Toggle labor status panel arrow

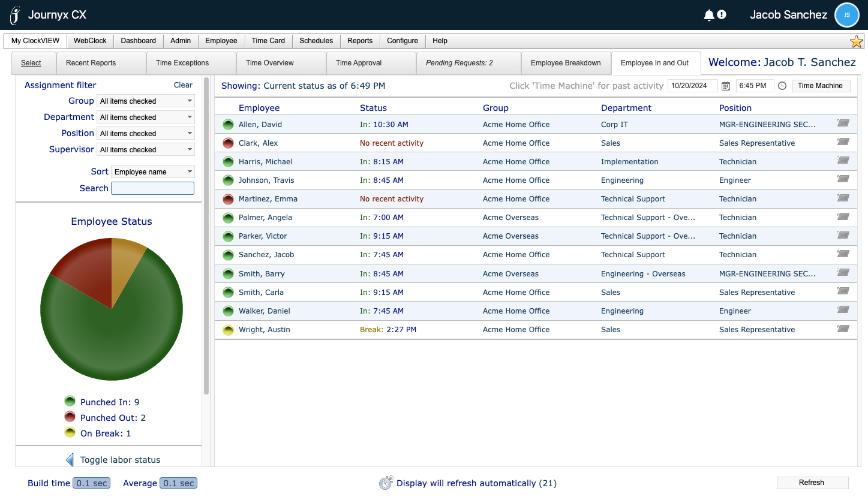coord(70,460)
